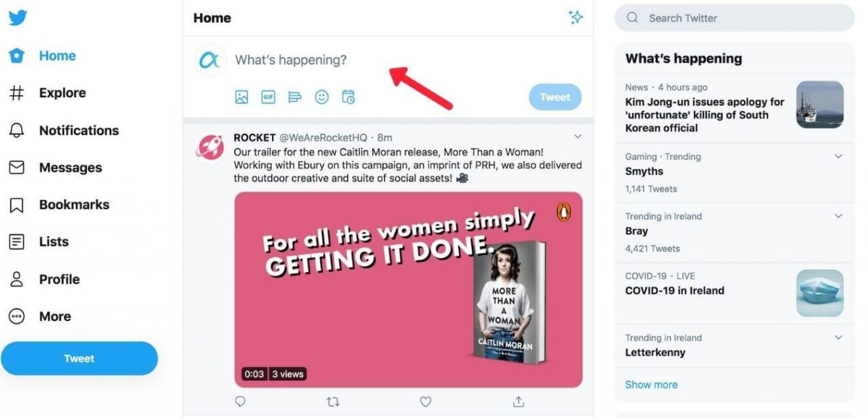Open the emoji picker in the composer
Image resolution: width=868 pixels, height=418 pixels.
pos(321,96)
